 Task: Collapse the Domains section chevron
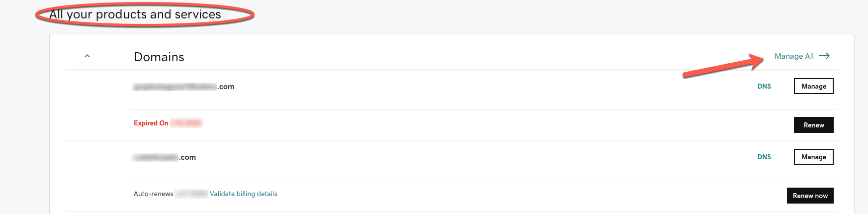coord(87,56)
